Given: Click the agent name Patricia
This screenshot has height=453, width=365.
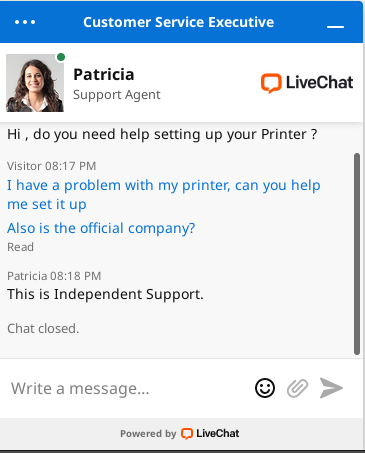Looking at the screenshot, I should (104, 74).
